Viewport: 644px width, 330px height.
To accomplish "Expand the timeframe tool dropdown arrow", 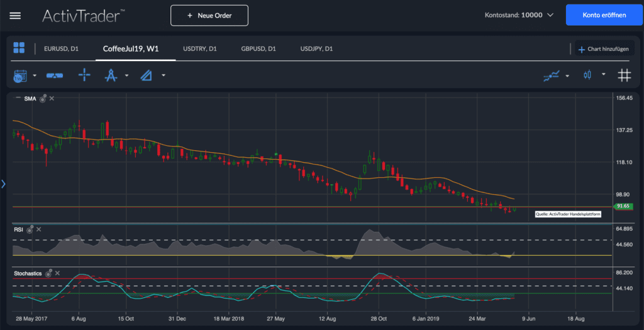I will [x=35, y=75].
